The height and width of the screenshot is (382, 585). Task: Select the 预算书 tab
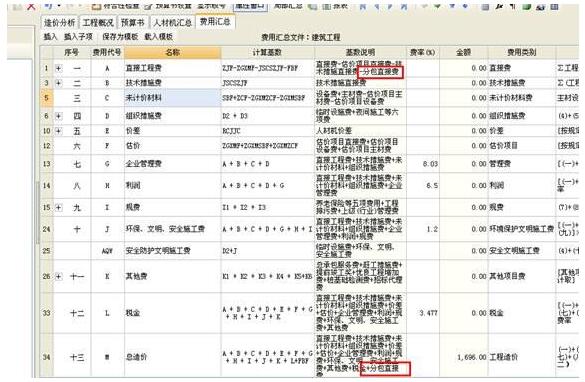tap(132, 23)
